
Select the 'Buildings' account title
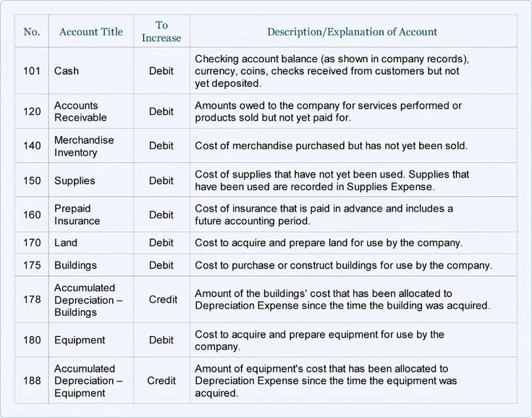click(75, 265)
